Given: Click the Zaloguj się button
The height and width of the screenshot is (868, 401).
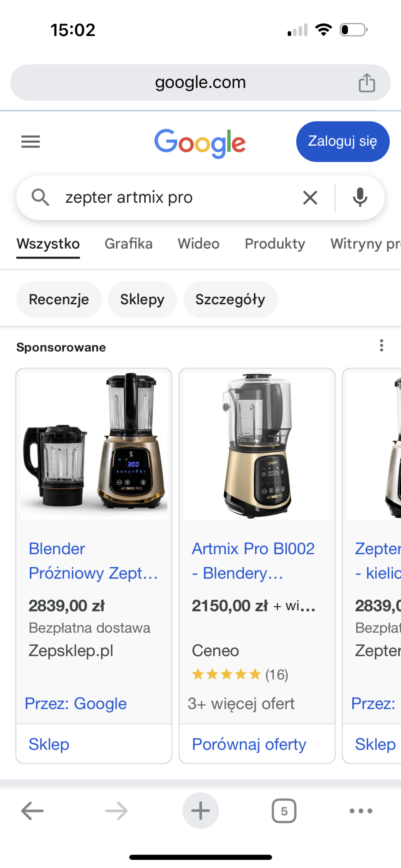Looking at the screenshot, I should click(x=343, y=141).
